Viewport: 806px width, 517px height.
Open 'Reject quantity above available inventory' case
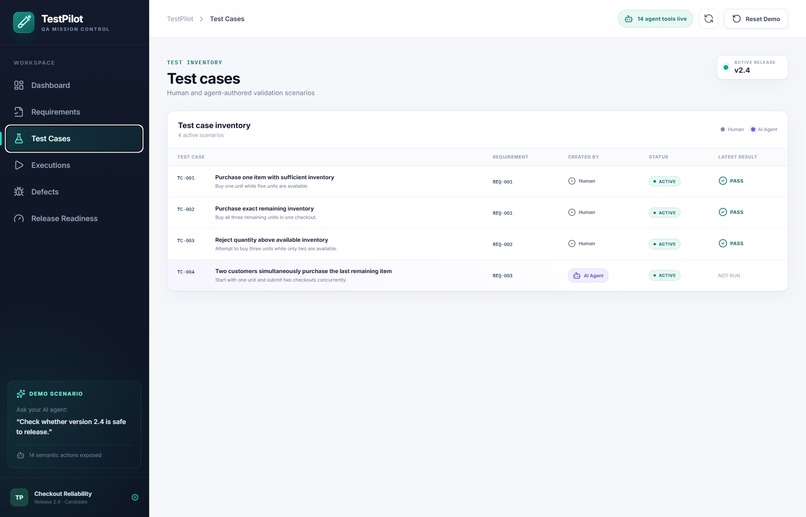[x=271, y=240]
